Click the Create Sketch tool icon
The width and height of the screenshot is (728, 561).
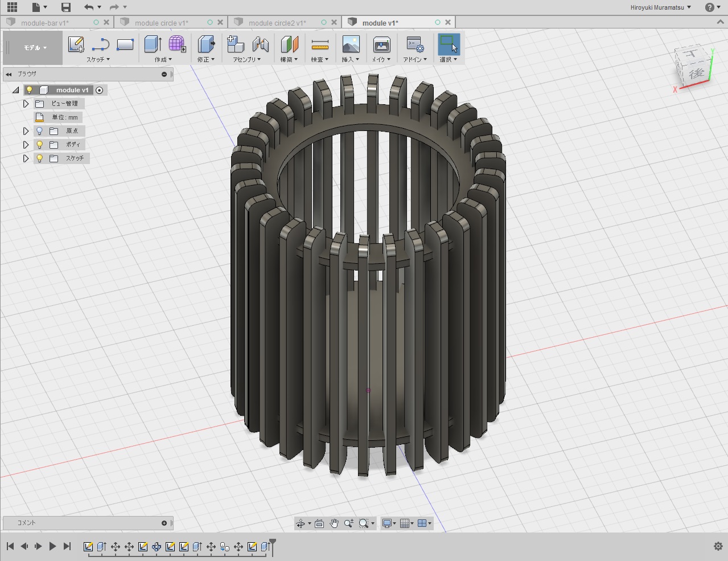point(76,44)
